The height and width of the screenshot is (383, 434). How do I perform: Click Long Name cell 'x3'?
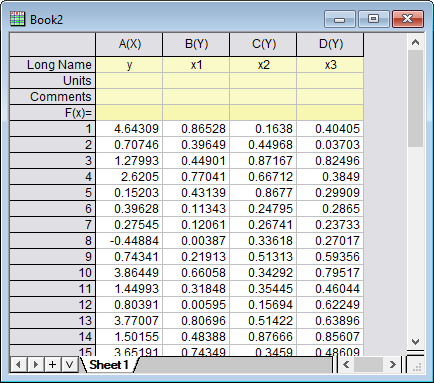coord(330,65)
